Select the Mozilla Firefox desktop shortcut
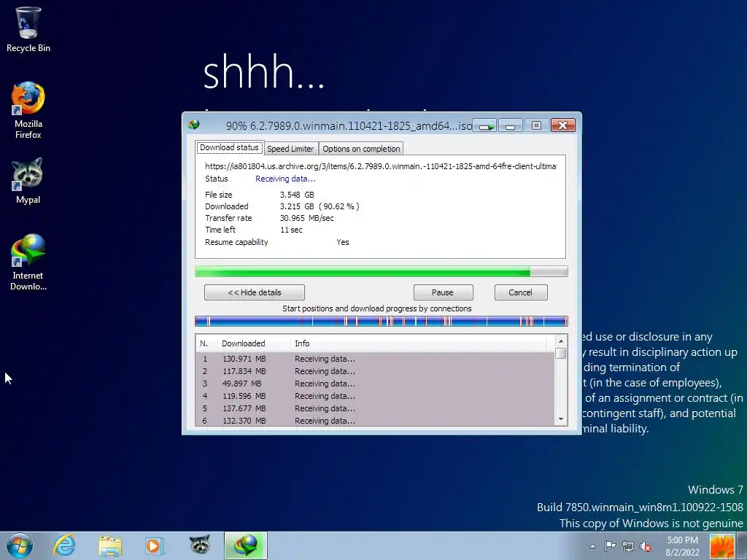The image size is (747, 560). point(28,111)
